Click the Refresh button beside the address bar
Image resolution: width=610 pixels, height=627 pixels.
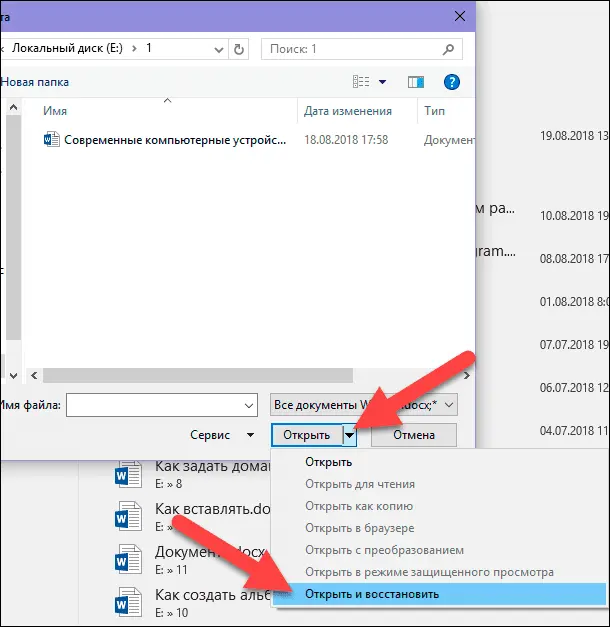pyautogui.click(x=238, y=48)
